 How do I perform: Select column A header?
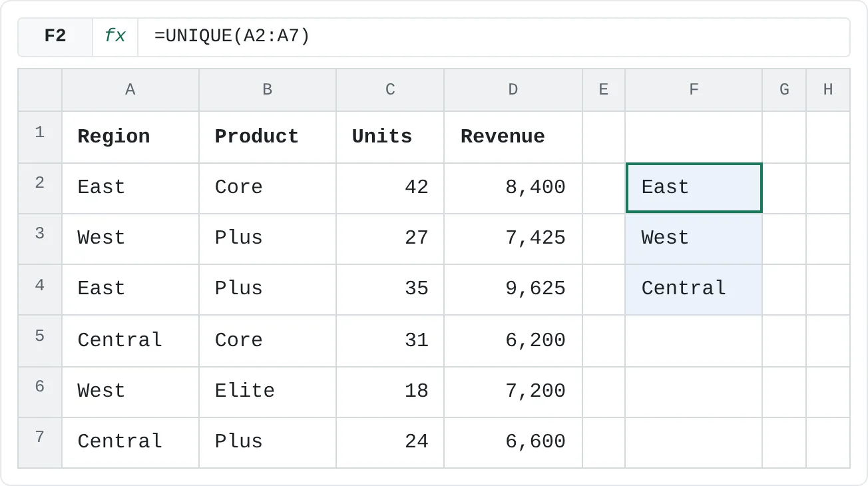(x=130, y=89)
